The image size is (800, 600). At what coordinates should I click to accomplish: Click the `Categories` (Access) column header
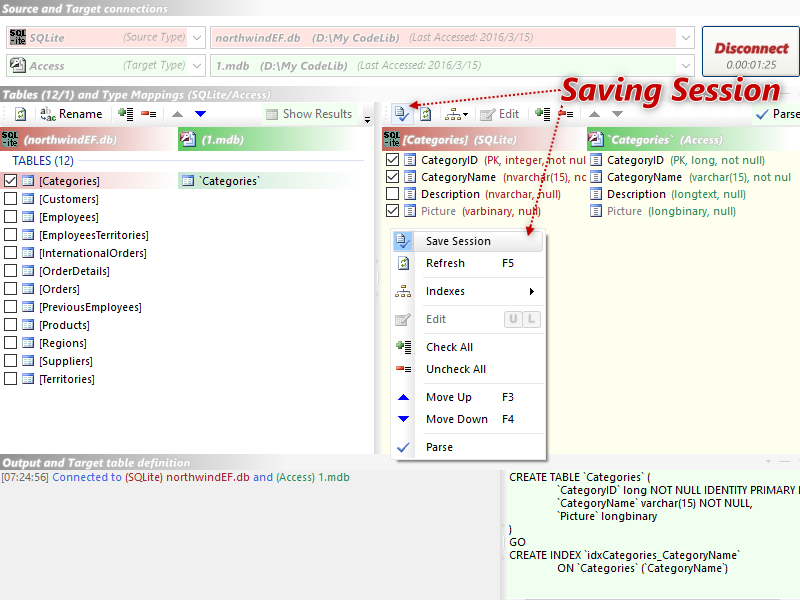tap(693, 140)
